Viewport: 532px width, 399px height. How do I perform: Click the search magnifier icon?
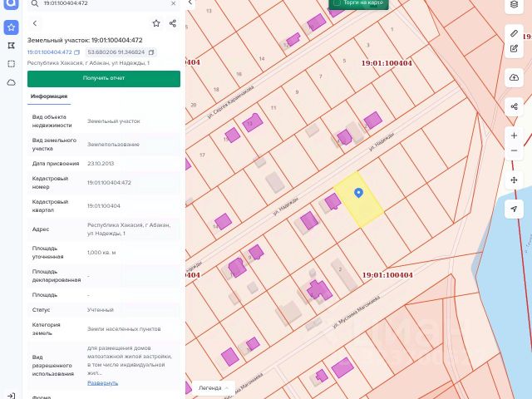(34, 3)
